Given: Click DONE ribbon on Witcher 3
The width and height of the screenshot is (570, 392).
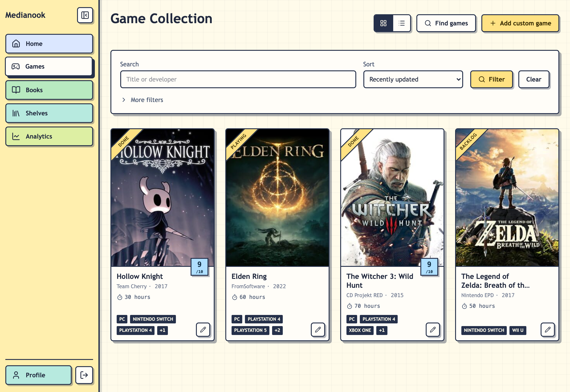Looking at the screenshot, I should coord(354,141).
